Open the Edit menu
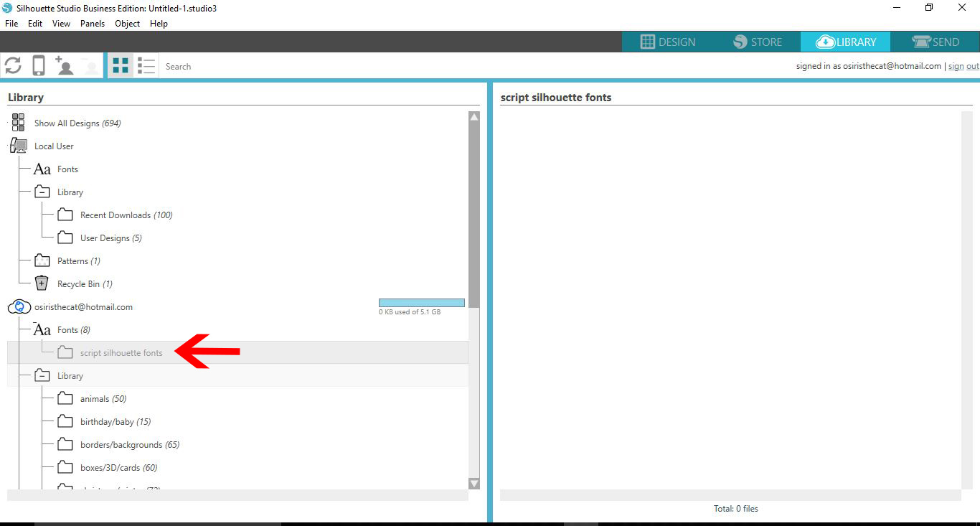Image resolution: width=980 pixels, height=526 pixels. 35,24
